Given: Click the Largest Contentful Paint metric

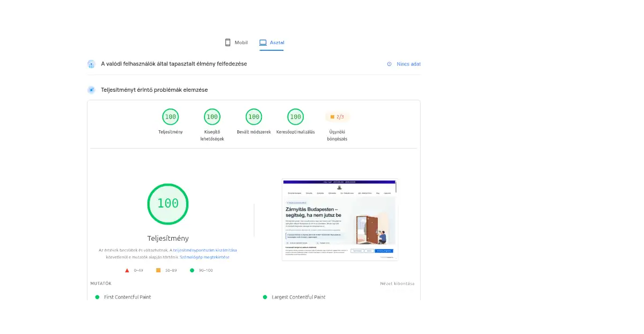Looking at the screenshot, I should click(298, 297).
